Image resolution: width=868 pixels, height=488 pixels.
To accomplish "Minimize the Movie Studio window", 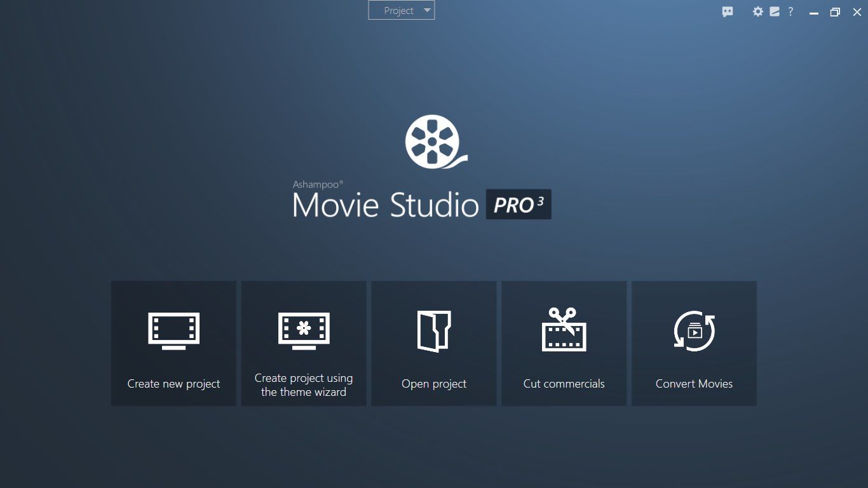I will [813, 12].
